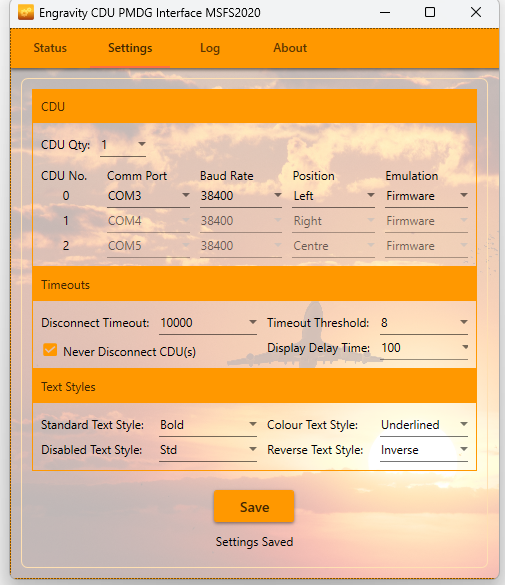Image resolution: width=505 pixels, height=585 pixels.
Task: Click the CDU 2 baud rate field
Action: coord(241,246)
